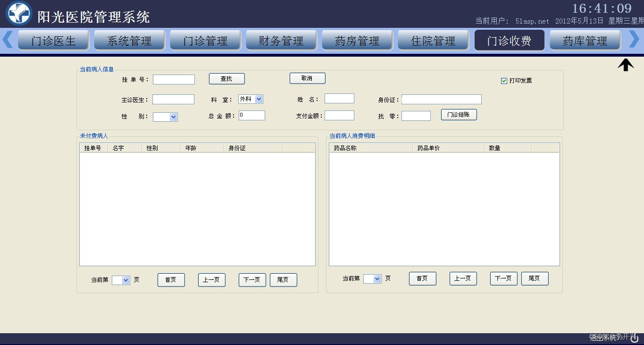Screen dimensions: 644x345
Task: Select the 门诊收费 tab
Action: point(510,41)
